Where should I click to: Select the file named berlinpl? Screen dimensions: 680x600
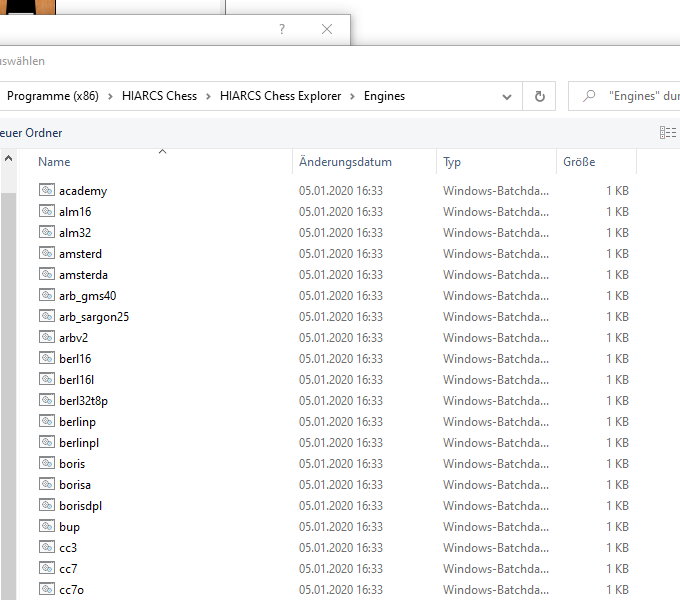(x=79, y=443)
